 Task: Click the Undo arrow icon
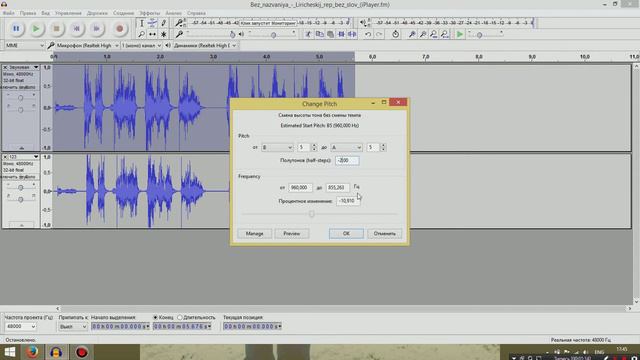click(x=368, y=34)
